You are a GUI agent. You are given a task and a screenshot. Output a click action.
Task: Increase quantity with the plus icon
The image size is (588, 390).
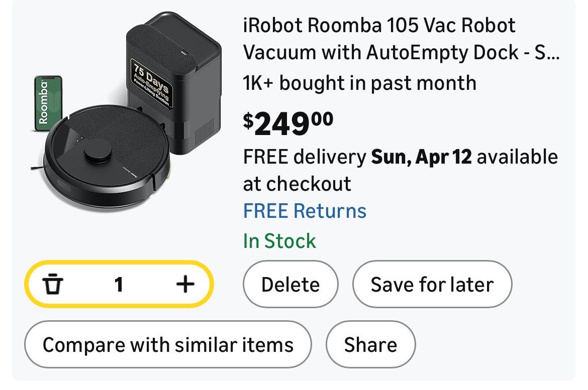point(185,285)
